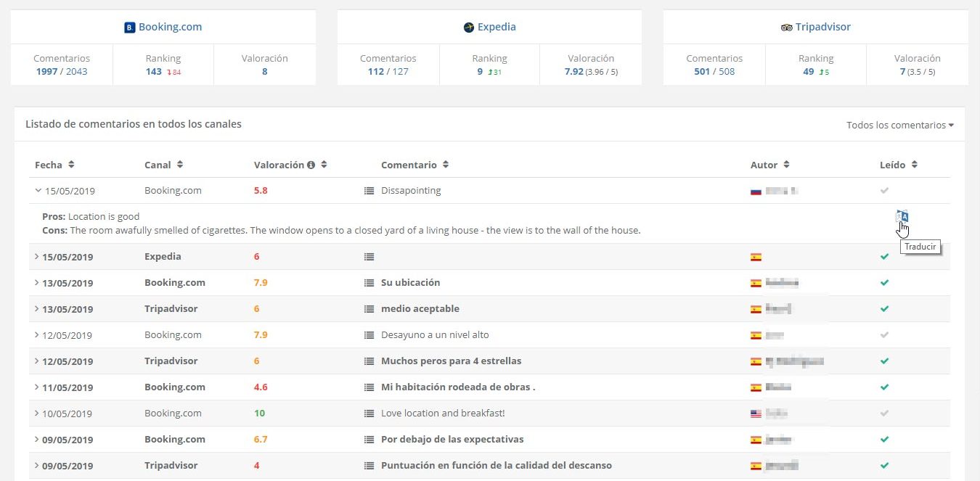This screenshot has height=481, width=980.
Task: Open 'Todos los comentarios' filter dropdown
Action: pyautogui.click(x=900, y=125)
